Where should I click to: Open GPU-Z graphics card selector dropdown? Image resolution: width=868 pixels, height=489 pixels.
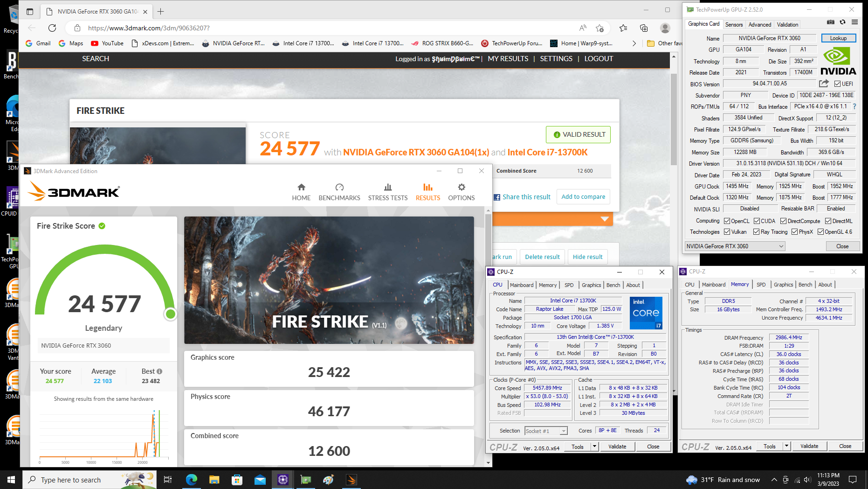735,246
